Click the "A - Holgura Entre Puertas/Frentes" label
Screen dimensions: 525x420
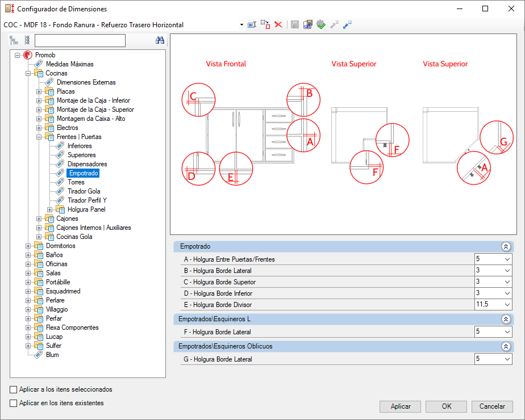coord(229,259)
